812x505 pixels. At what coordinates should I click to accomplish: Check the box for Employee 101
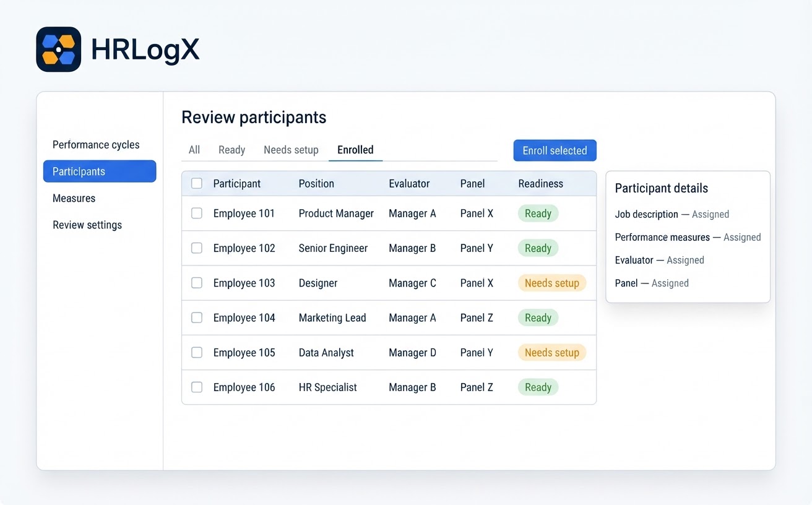(x=197, y=213)
